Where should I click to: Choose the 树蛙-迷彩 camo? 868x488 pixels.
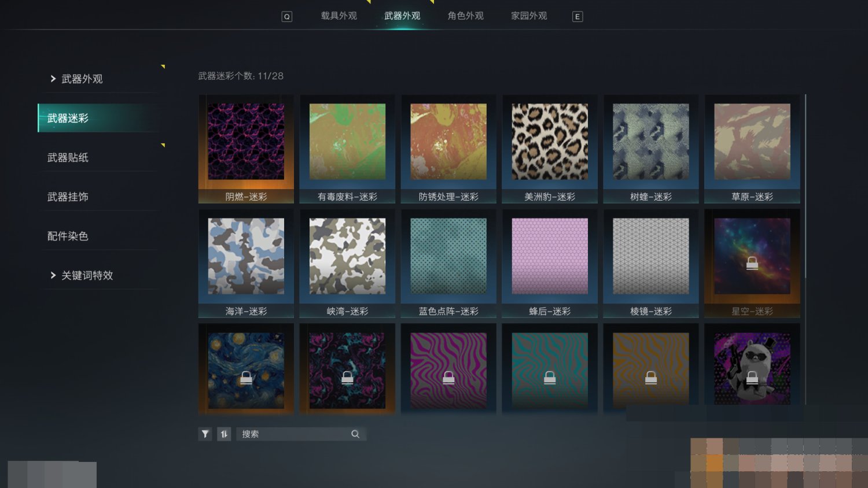651,149
